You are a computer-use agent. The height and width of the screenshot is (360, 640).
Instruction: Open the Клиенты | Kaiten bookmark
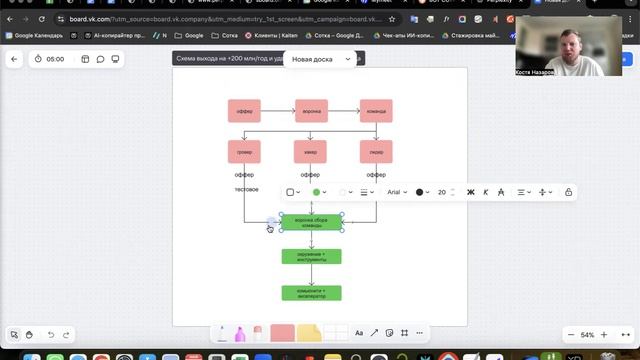click(x=271, y=36)
